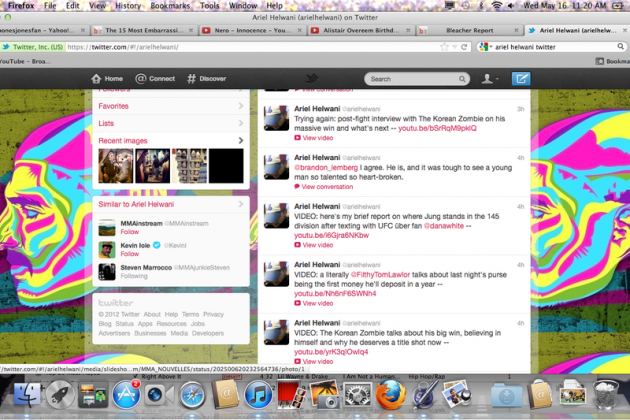This screenshot has height=420, width=630.
Task: Click the volume icon in menu bar
Action: 511,5
